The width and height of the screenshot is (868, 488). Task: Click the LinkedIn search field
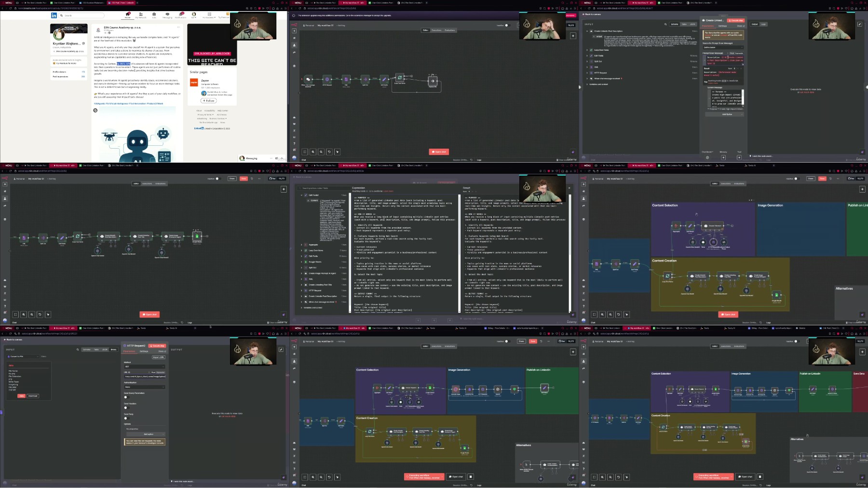81,15
